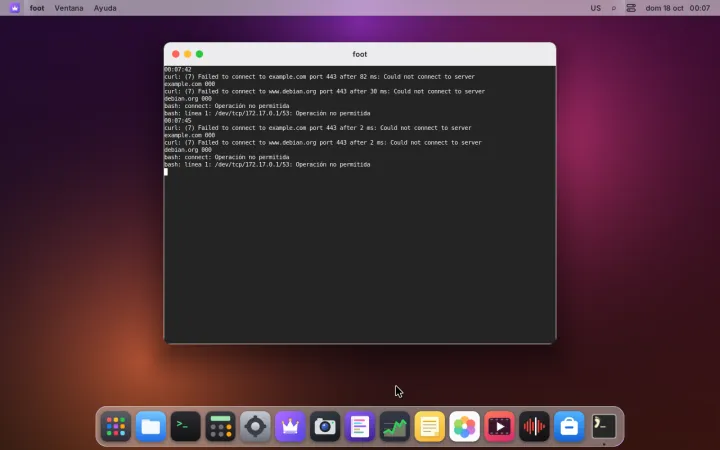Launch the red video player dock icon
Image resolution: width=720 pixels, height=450 pixels.
coord(500,427)
